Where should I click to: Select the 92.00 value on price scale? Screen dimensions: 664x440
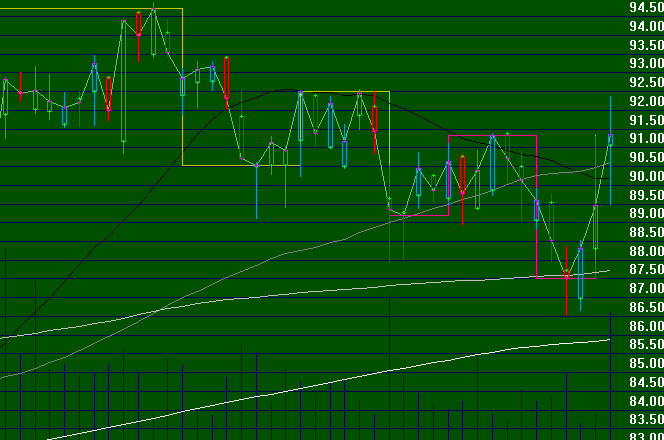[647, 101]
